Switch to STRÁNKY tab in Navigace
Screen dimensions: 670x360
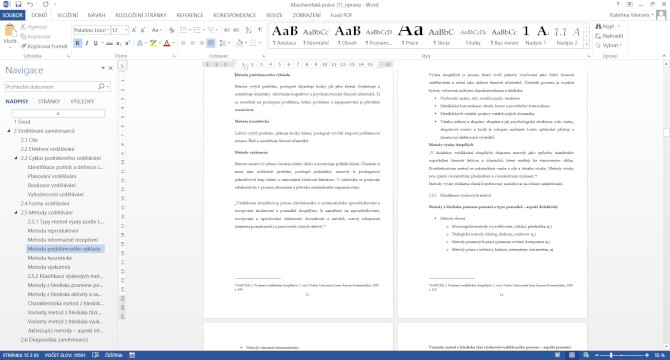(49, 101)
